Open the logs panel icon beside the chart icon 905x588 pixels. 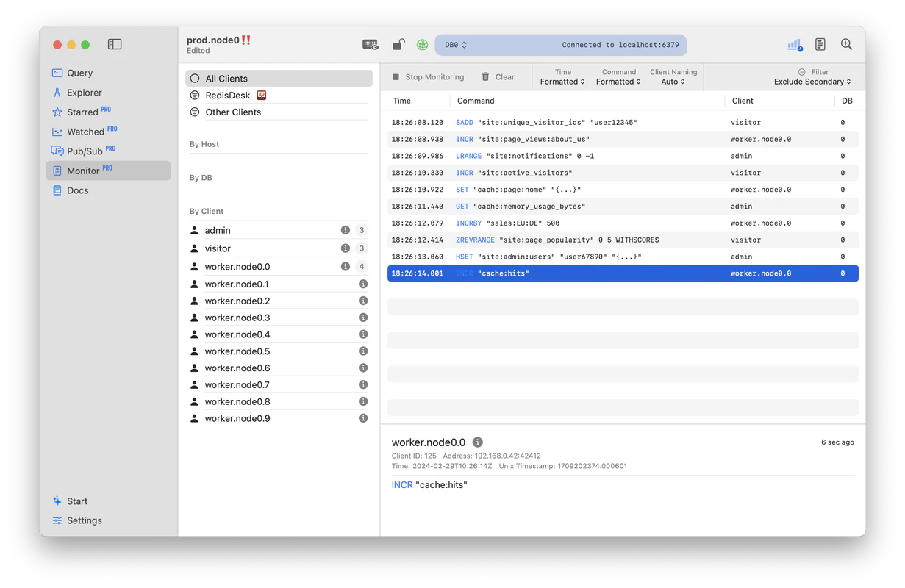click(x=820, y=44)
